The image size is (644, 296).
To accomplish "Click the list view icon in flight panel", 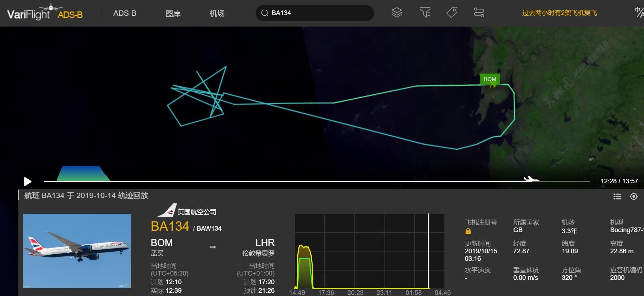I will click(x=617, y=197).
